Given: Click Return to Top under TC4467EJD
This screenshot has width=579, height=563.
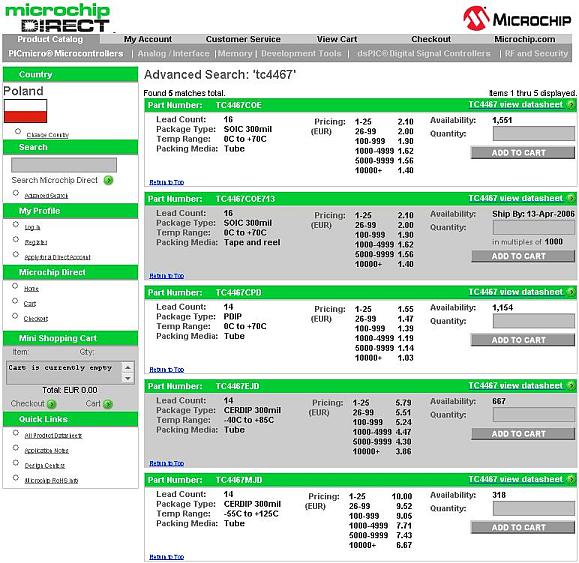Looking at the screenshot, I should 167,463.
